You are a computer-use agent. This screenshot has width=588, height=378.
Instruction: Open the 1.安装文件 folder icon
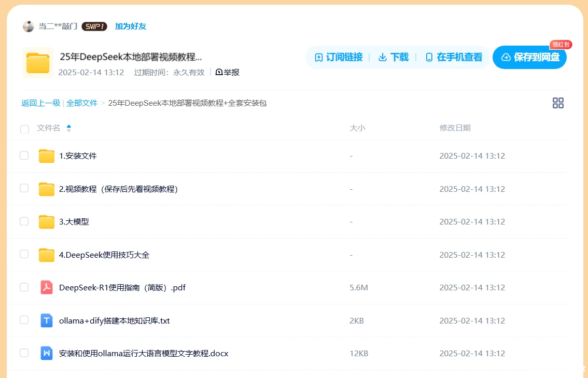(47, 156)
